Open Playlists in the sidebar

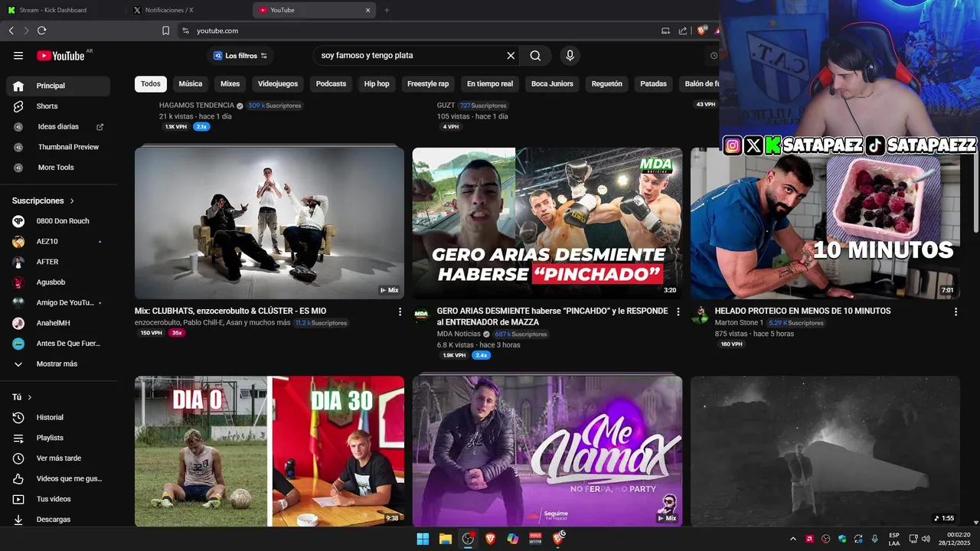click(58, 438)
